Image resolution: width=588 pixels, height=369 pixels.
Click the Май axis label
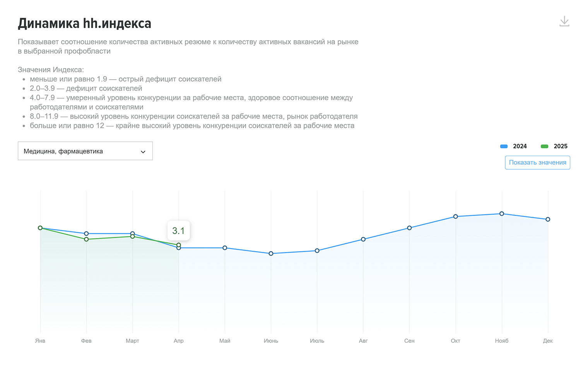tap(225, 341)
